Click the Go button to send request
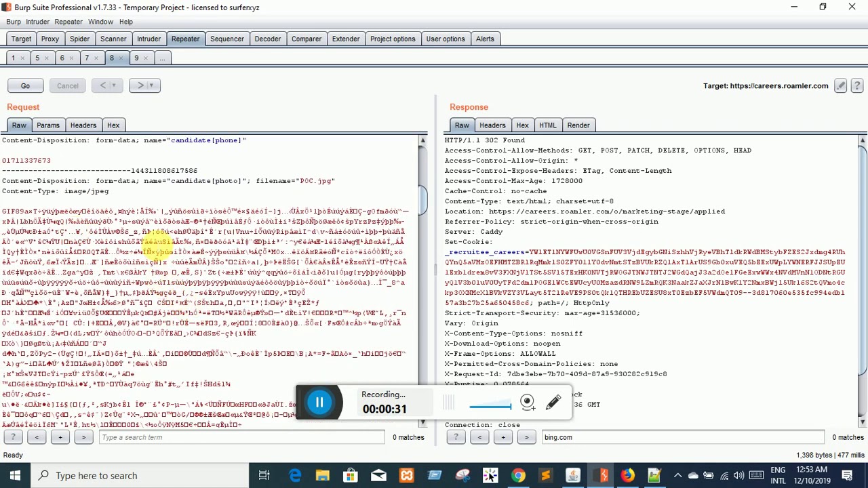This screenshot has height=488, width=868. click(25, 85)
